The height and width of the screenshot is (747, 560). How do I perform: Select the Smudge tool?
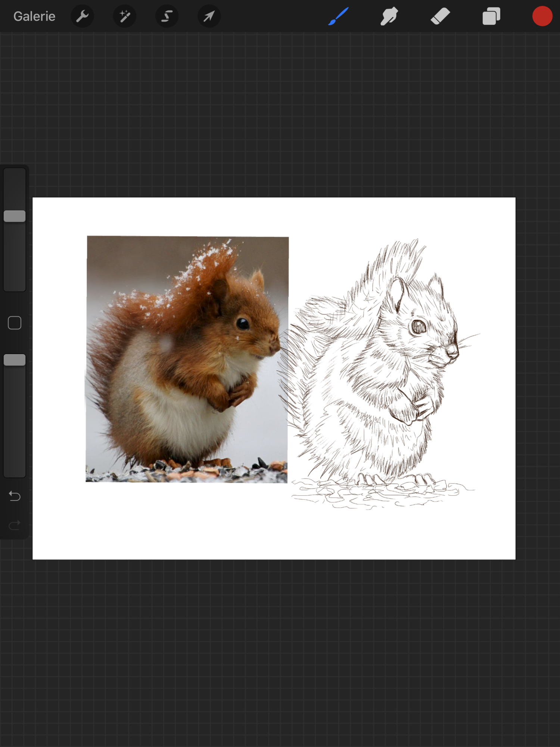click(389, 16)
